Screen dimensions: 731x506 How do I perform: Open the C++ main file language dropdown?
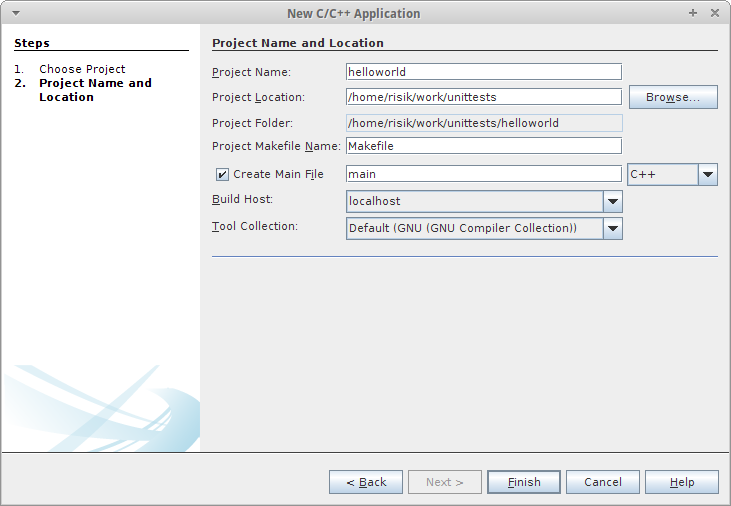click(x=708, y=174)
